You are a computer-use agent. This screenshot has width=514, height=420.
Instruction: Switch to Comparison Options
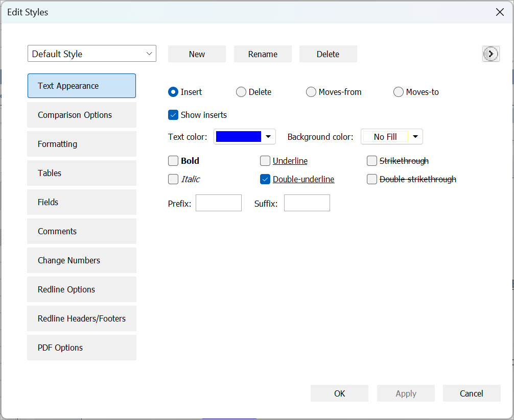tap(82, 115)
